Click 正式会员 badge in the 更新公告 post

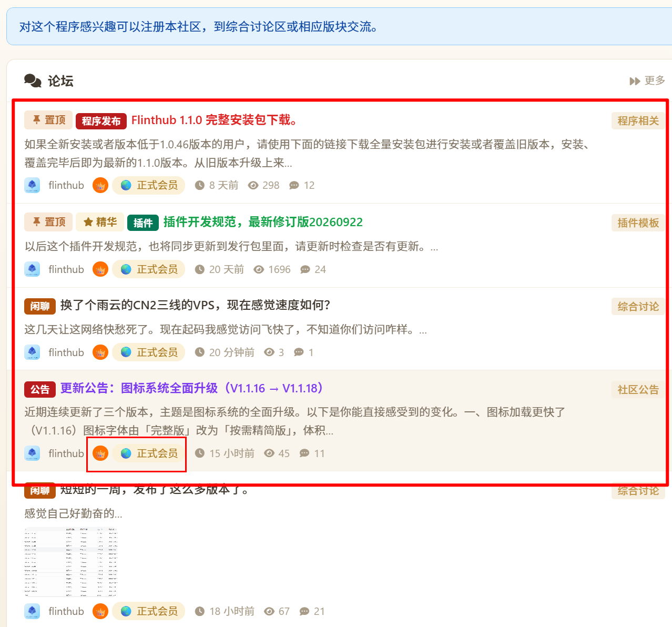(x=149, y=453)
